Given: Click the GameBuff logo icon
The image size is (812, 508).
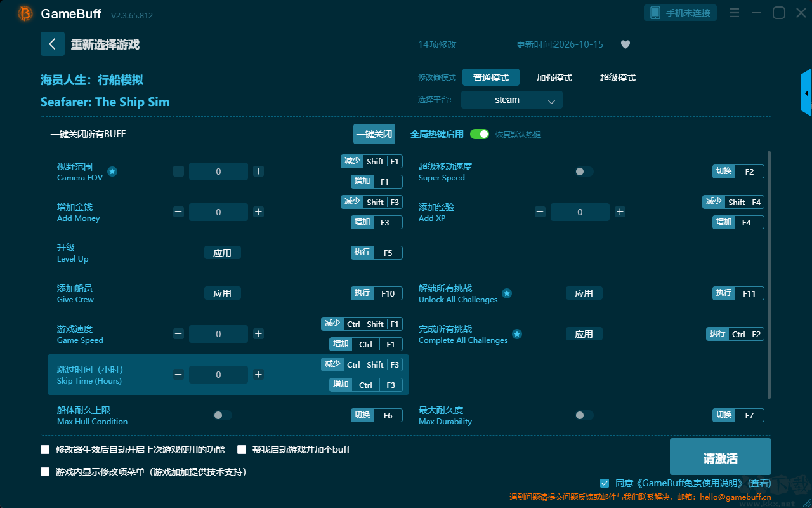Looking at the screenshot, I should pyautogui.click(x=25, y=13).
